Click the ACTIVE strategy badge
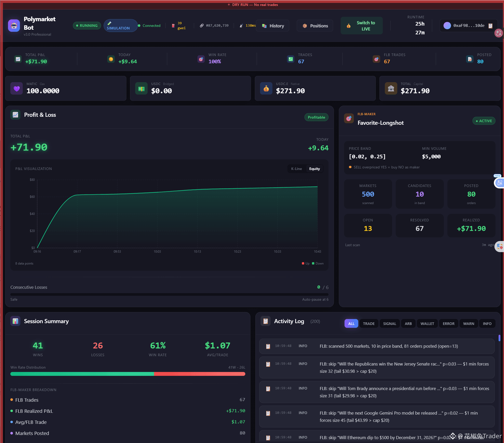The image size is (504, 443). coord(484,121)
